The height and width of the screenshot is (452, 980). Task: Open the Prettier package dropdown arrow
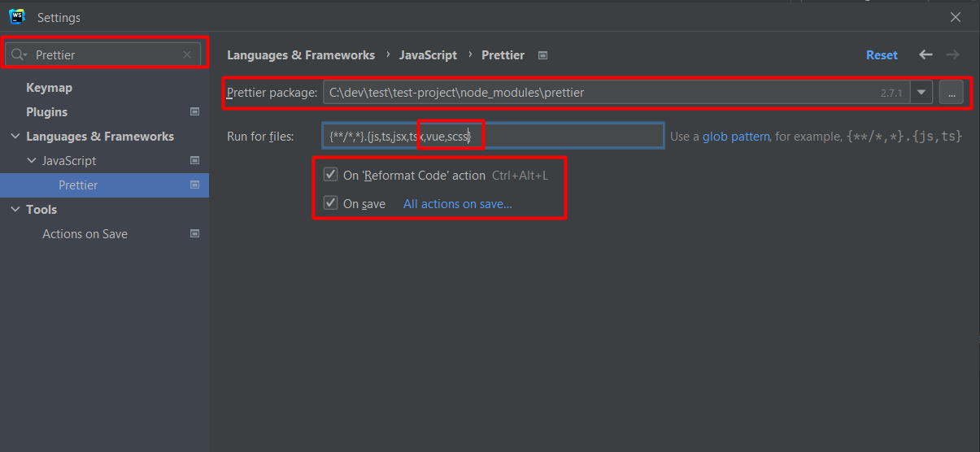921,93
